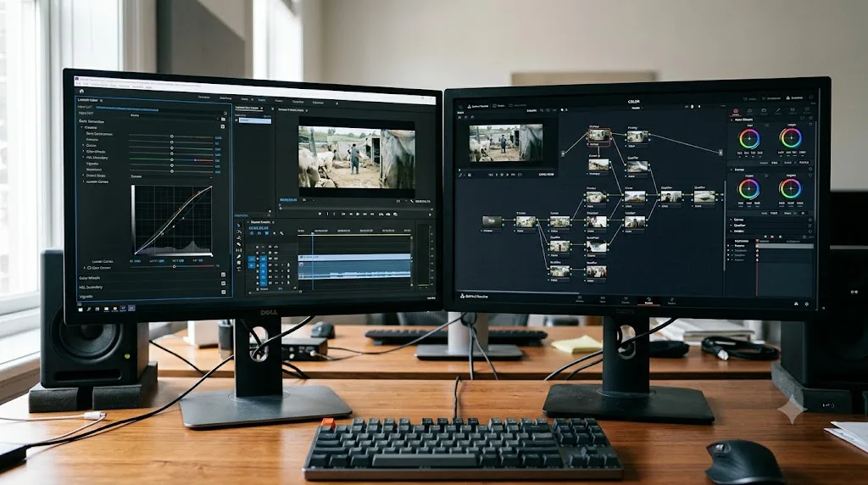Toggle the HSL Secondary section checkbox in Lumetri
Image resolution: width=868 pixels, height=485 pixels.
tap(223, 283)
